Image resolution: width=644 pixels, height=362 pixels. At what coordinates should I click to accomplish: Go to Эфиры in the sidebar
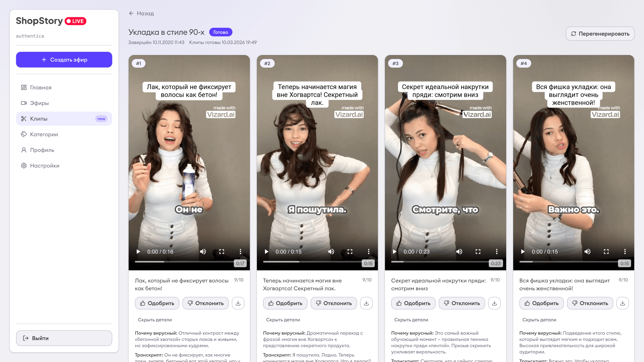[x=39, y=103]
